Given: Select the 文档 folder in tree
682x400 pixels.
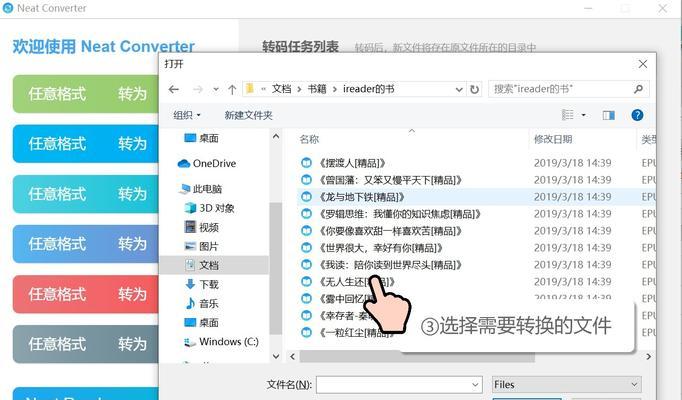Looking at the screenshot, I should pyautogui.click(x=201, y=265).
